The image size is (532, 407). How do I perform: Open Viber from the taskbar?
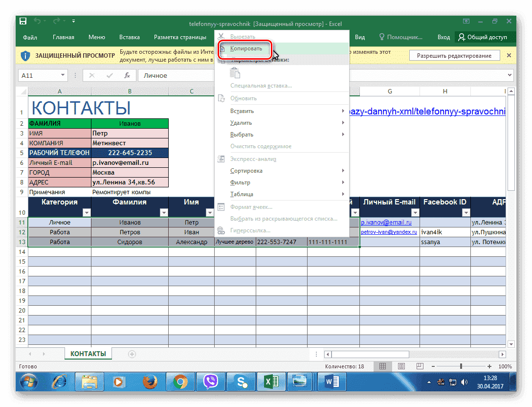click(210, 381)
